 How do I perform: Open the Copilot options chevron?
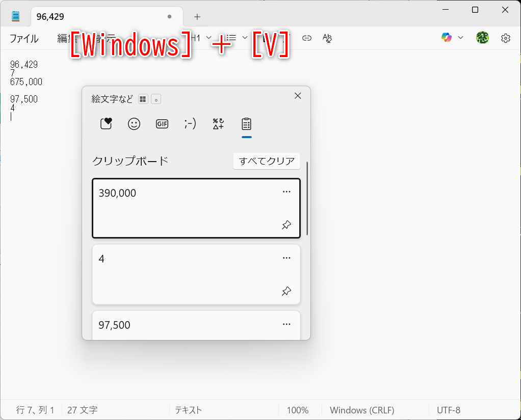point(460,37)
